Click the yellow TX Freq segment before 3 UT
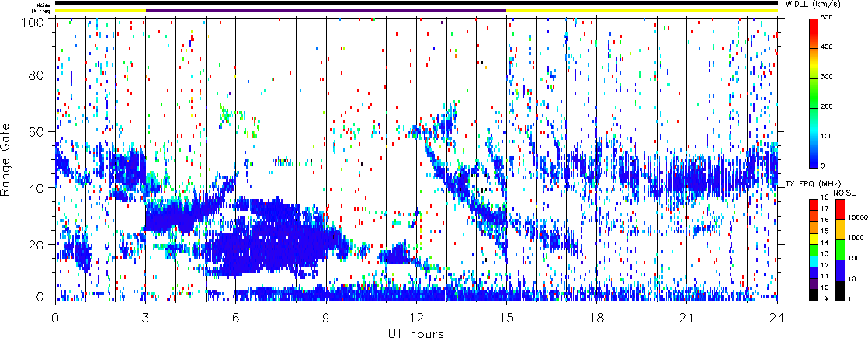 [x=100, y=11]
